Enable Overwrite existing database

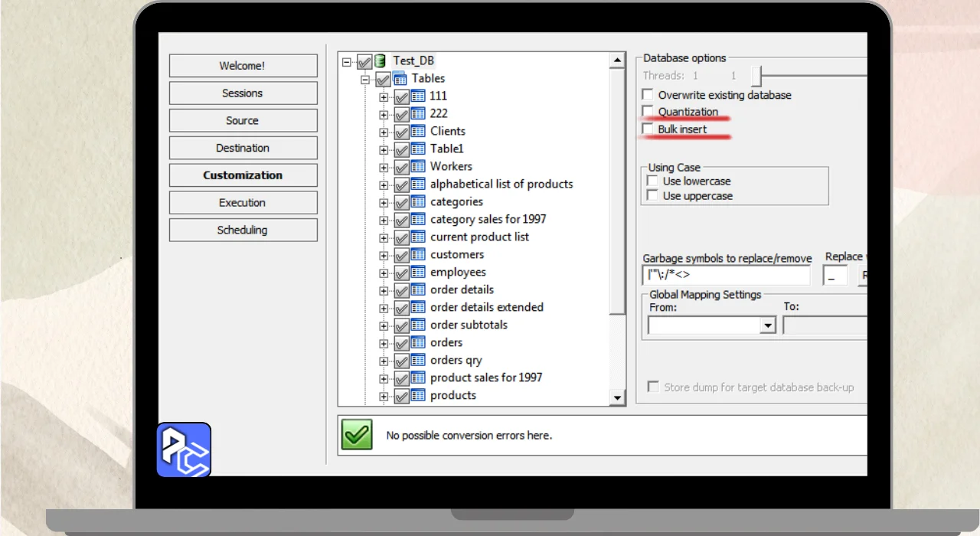[x=648, y=95]
